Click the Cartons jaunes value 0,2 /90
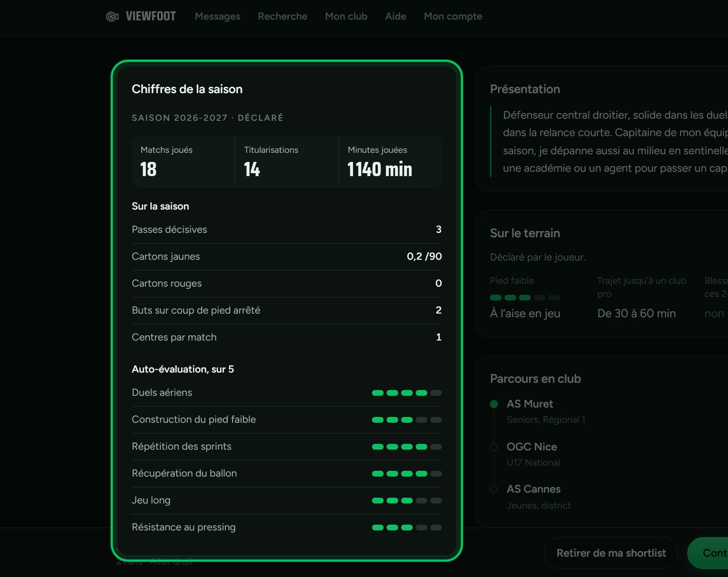Viewport: 728px width, 577px height. (424, 256)
